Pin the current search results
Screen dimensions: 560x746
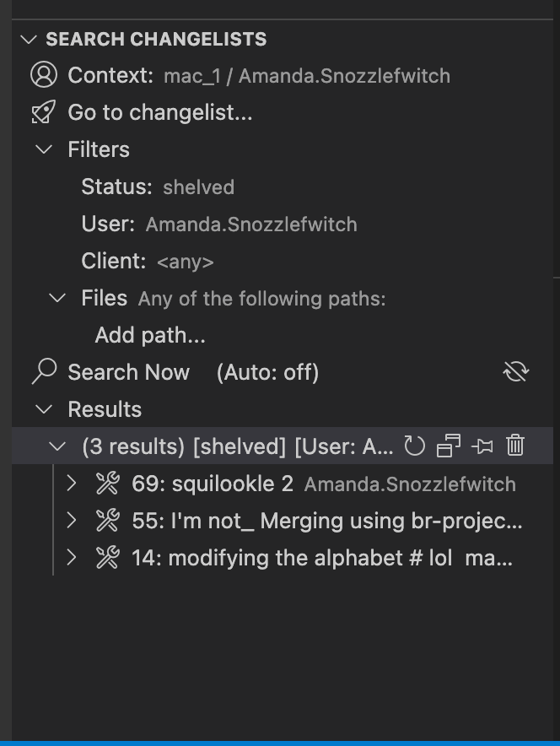pyautogui.click(x=482, y=446)
